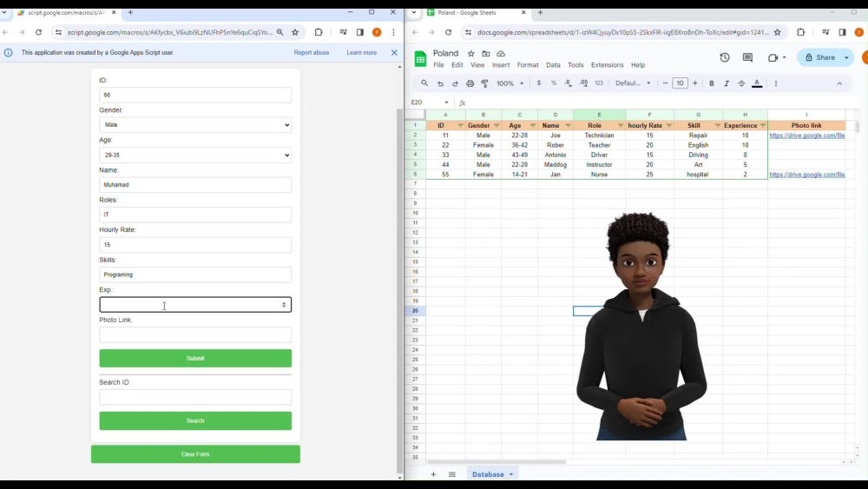The width and height of the screenshot is (868, 489).
Task: Toggle italic formatting
Action: tap(727, 83)
